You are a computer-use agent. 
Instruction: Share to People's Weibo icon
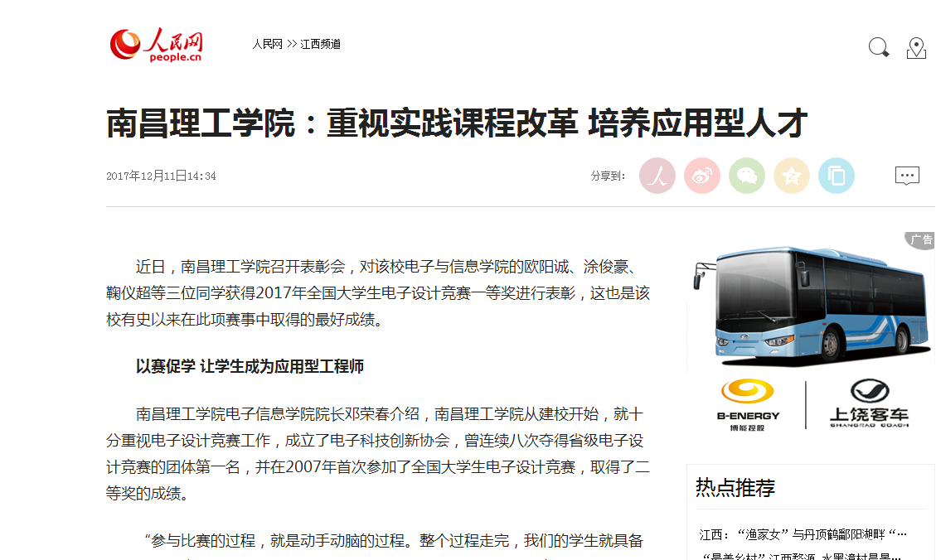coord(657,176)
